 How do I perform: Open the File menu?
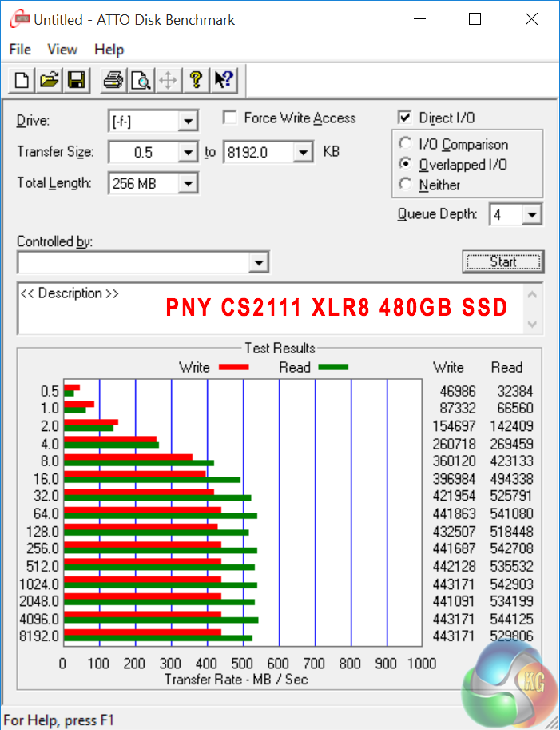(x=20, y=50)
